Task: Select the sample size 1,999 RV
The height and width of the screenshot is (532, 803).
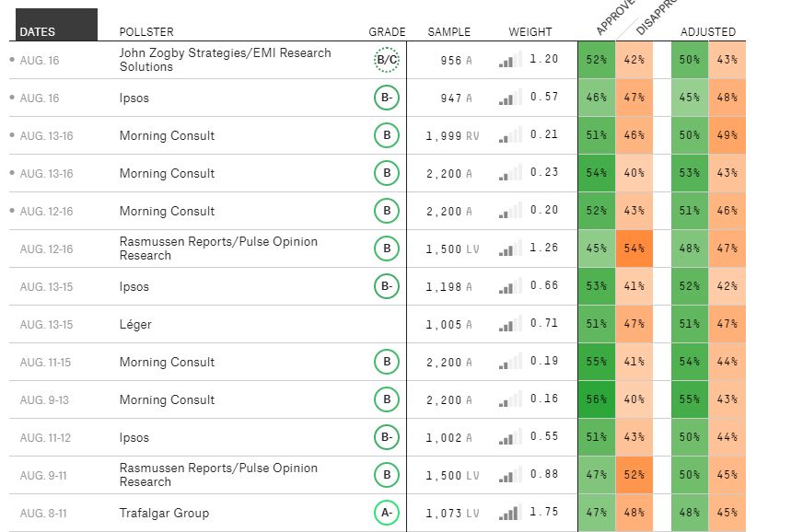Action: pos(453,135)
